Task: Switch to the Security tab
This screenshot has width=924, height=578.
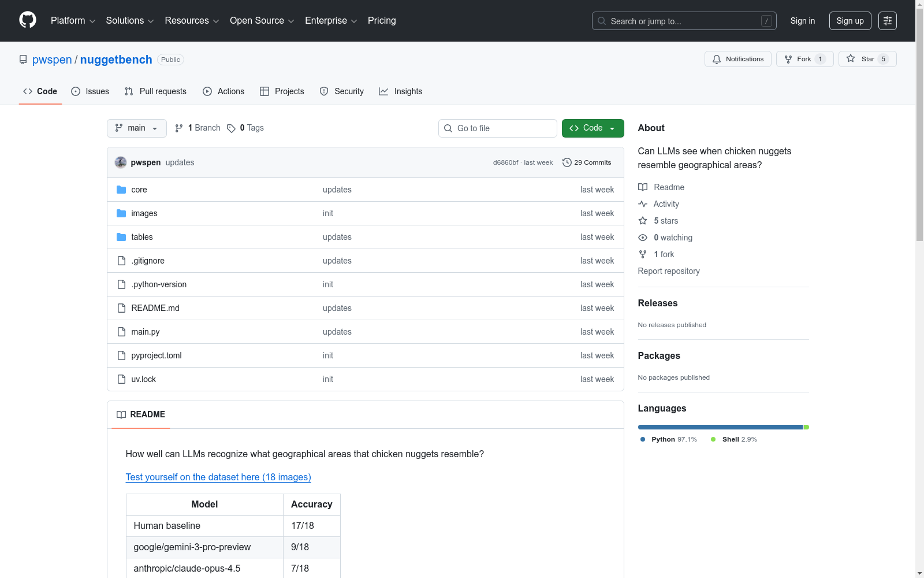Action: click(342, 91)
